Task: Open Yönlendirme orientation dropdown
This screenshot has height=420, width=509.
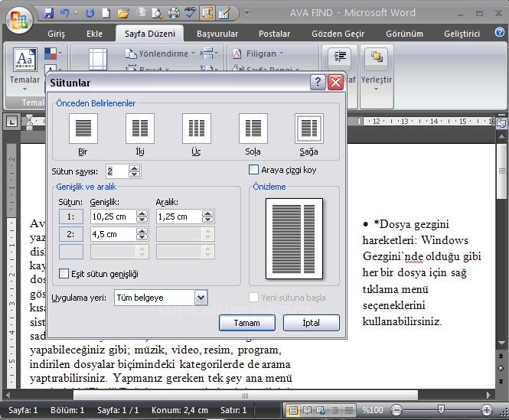Action: 160,54
